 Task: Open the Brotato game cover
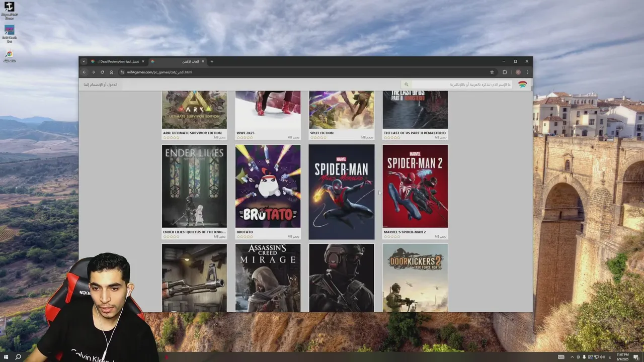[268, 186]
